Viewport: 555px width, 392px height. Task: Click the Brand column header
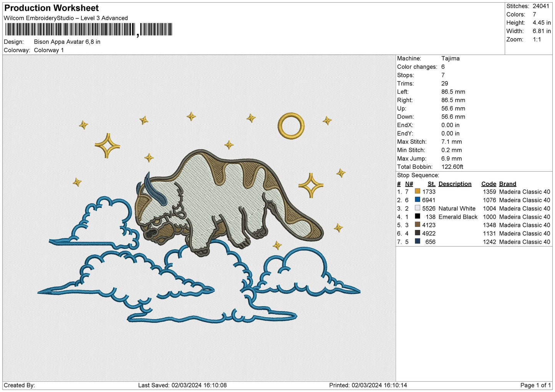(x=508, y=184)
